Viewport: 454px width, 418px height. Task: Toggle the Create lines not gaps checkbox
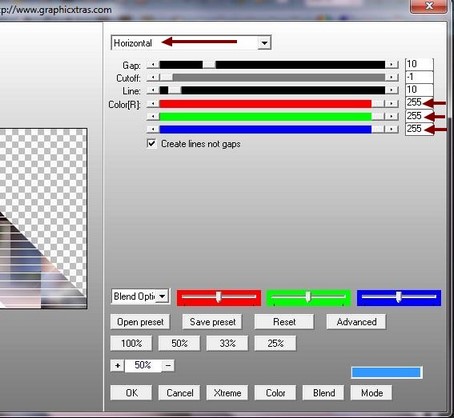[151, 144]
